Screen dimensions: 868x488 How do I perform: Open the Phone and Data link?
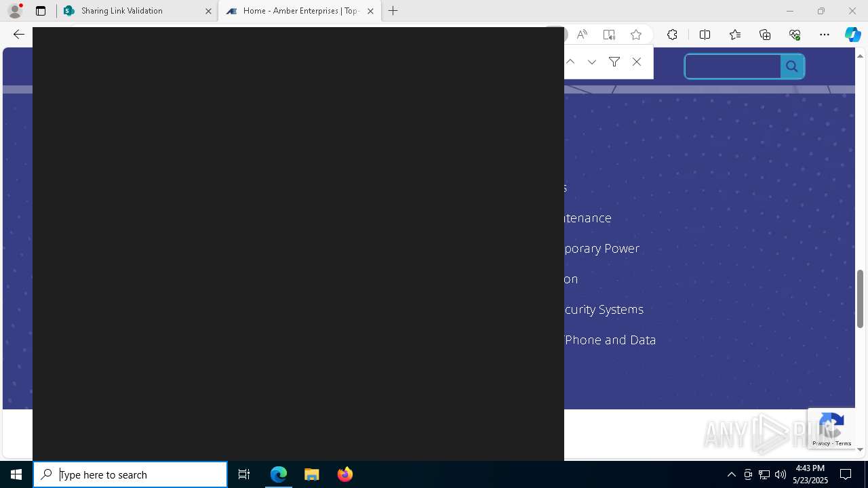coord(610,340)
